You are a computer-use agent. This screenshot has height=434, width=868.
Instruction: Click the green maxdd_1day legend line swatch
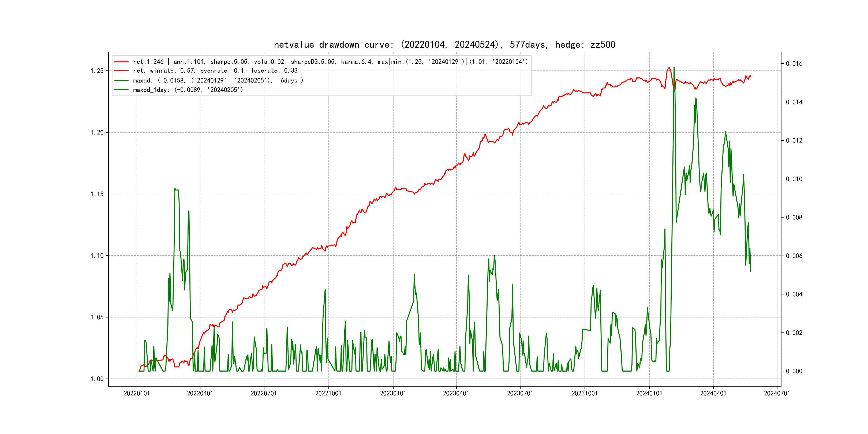[x=121, y=90]
